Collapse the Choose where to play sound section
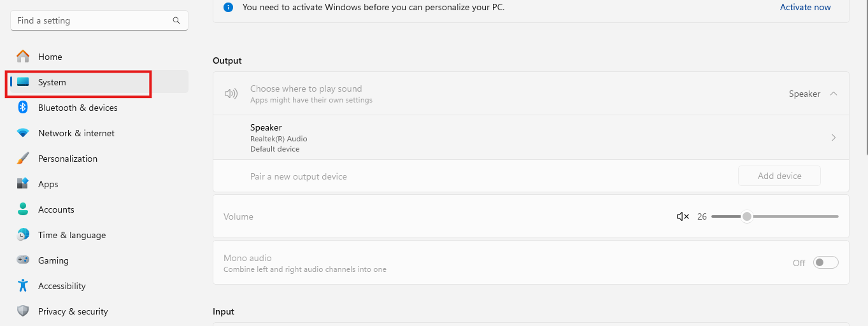Viewport: 868px width, 326px height. (x=834, y=94)
